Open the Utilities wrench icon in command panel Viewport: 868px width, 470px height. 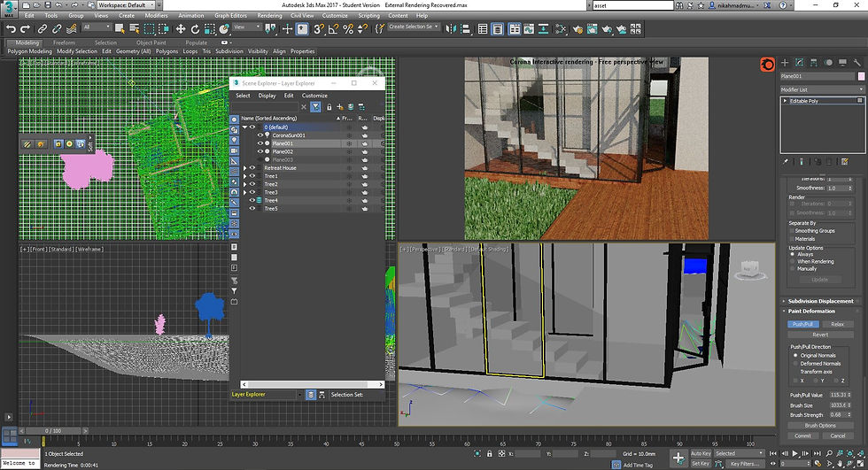tap(857, 63)
